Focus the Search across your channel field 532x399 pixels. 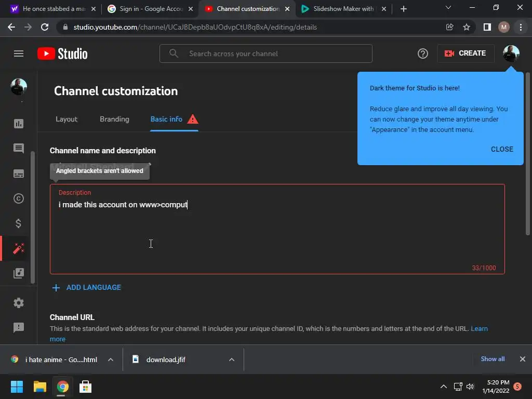(x=265, y=54)
